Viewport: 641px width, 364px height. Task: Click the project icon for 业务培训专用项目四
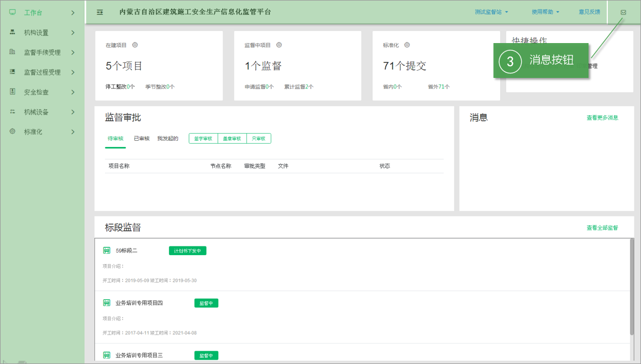(x=107, y=303)
